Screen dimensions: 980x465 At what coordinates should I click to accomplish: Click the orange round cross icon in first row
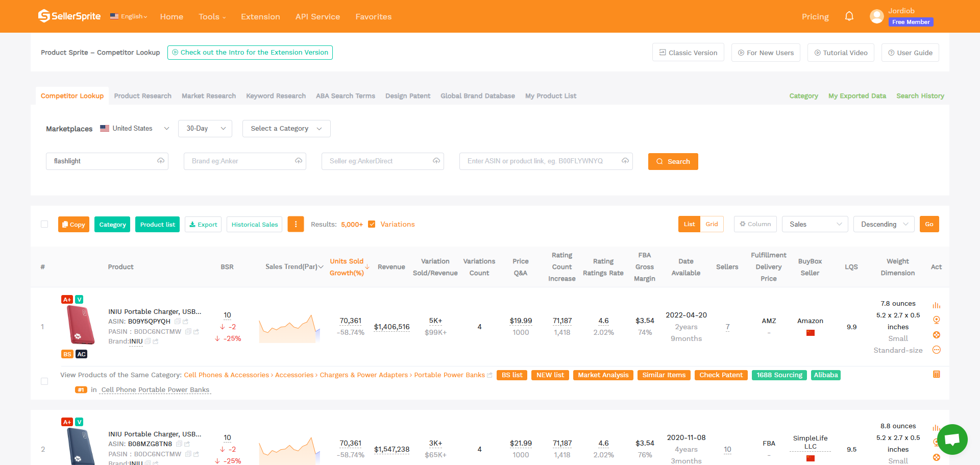[937, 335]
